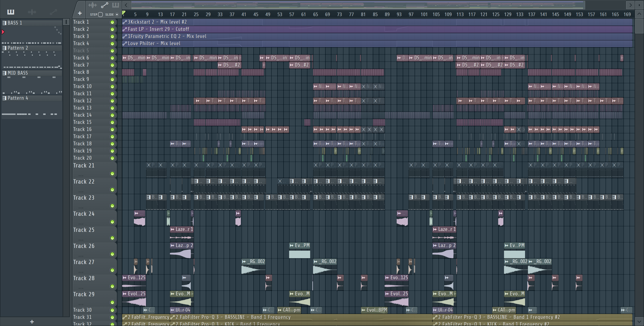Show automation clips in the picker panel

click(53, 12)
